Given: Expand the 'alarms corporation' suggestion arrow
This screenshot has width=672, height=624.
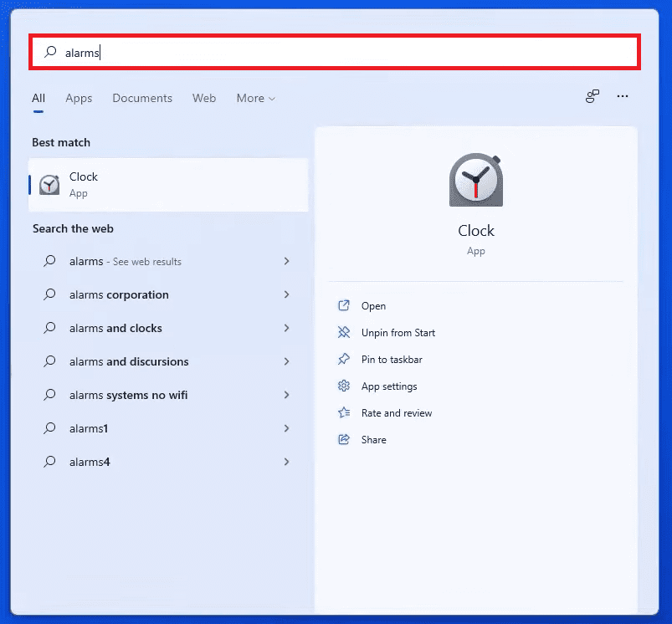Looking at the screenshot, I should click(286, 294).
